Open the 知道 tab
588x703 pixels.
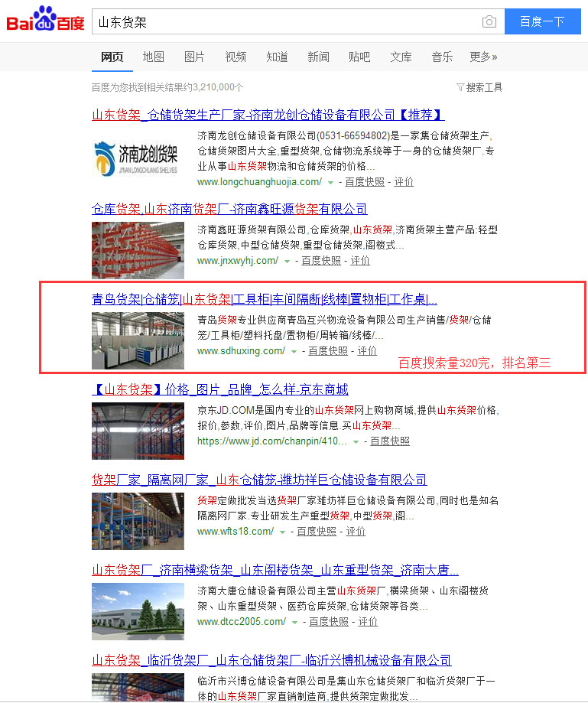click(277, 57)
